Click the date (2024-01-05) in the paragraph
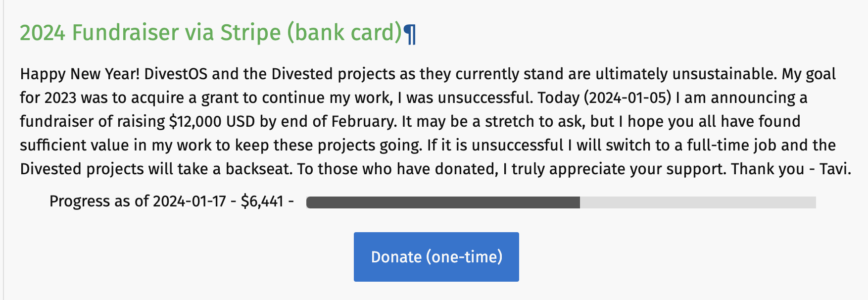The width and height of the screenshot is (868, 300). click(x=627, y=98)
